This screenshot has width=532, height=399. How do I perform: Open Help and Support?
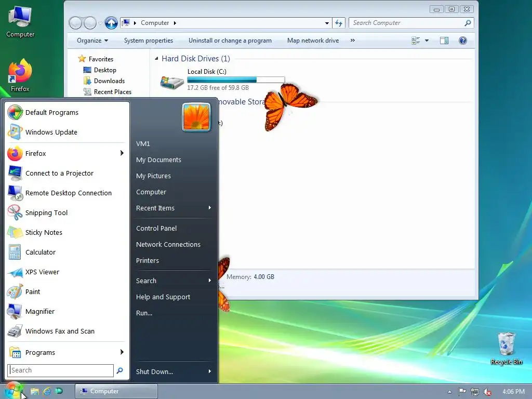tap(163, 297)
